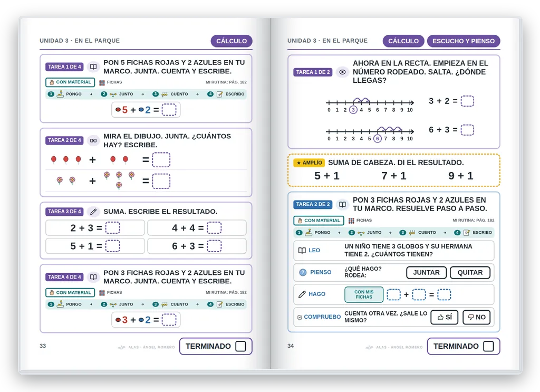Click the TAREA 2 DE 4 badge

(64, 140)
